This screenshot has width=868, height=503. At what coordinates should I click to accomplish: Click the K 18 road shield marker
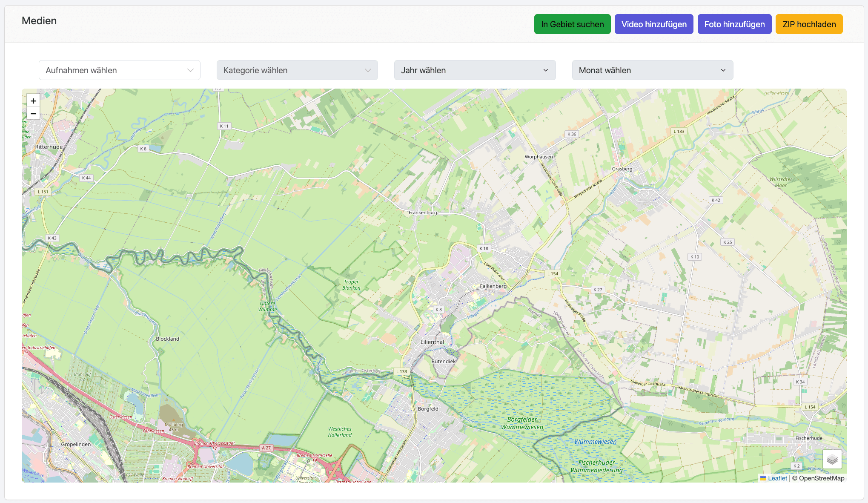(x=484, y=248)
